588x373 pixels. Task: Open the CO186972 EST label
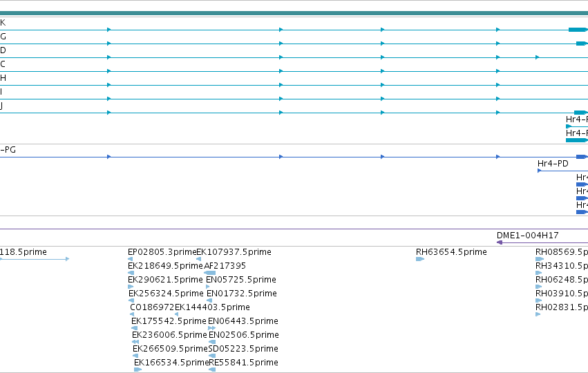click(152, 307)
